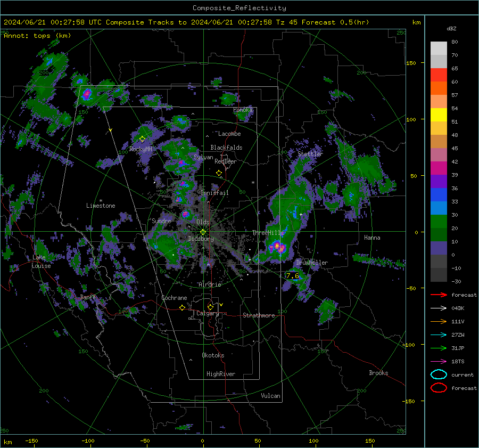Click the RockyMH label
Screen dimensions: 479x448
click(x=141, y=149)
